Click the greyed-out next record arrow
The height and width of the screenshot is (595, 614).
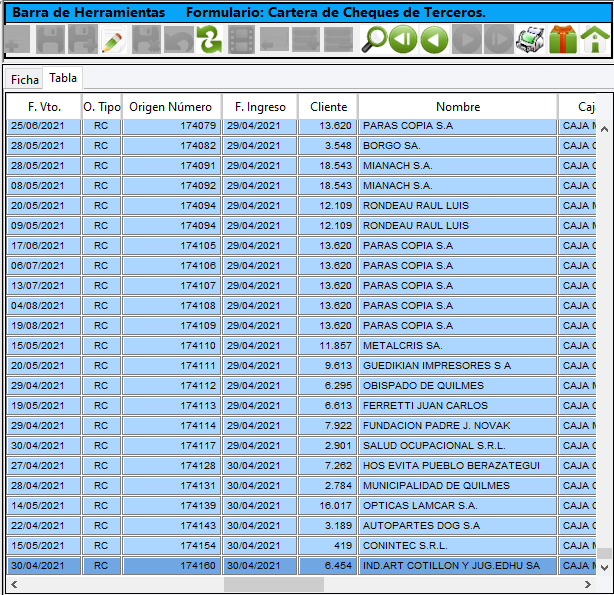(467, 39)
